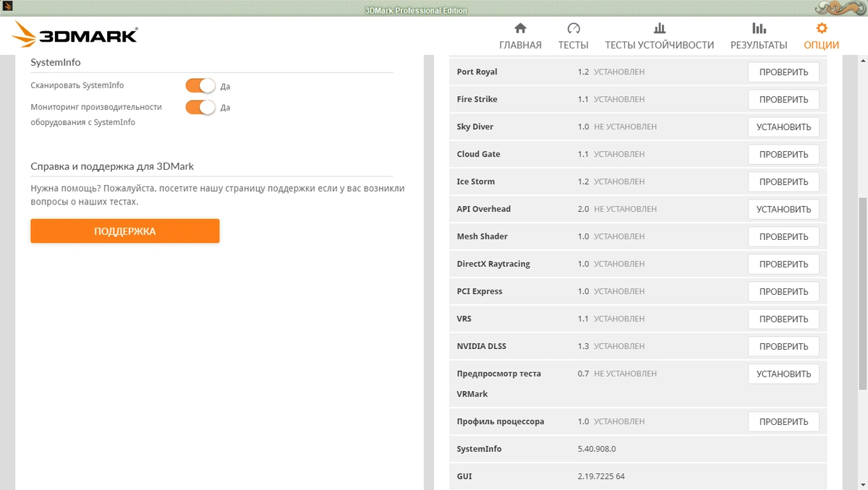Click the NVIDIA DLSS test name
The height and width of the screenshot is (490, 868).
tap(482, 347)
